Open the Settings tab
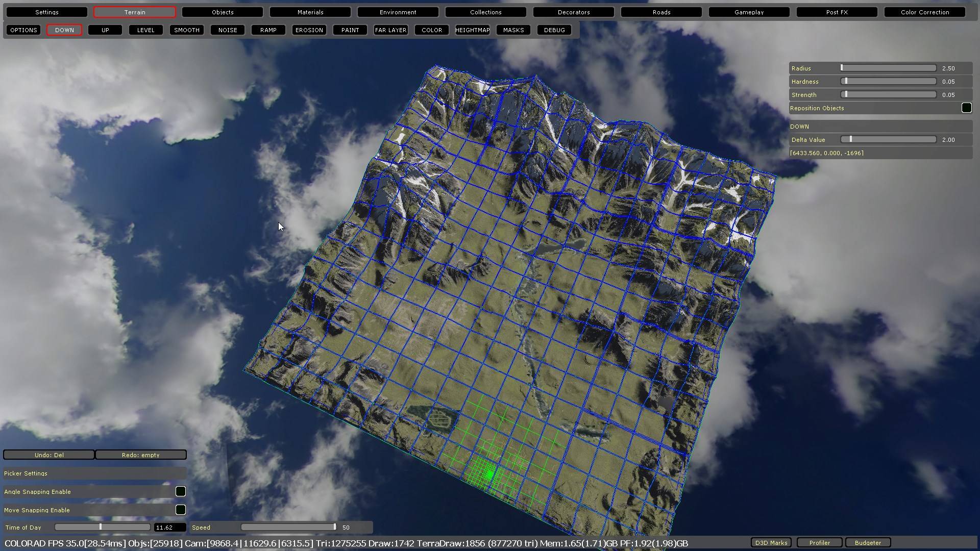Viewport: 980px width, 551px height. [47, 12]
